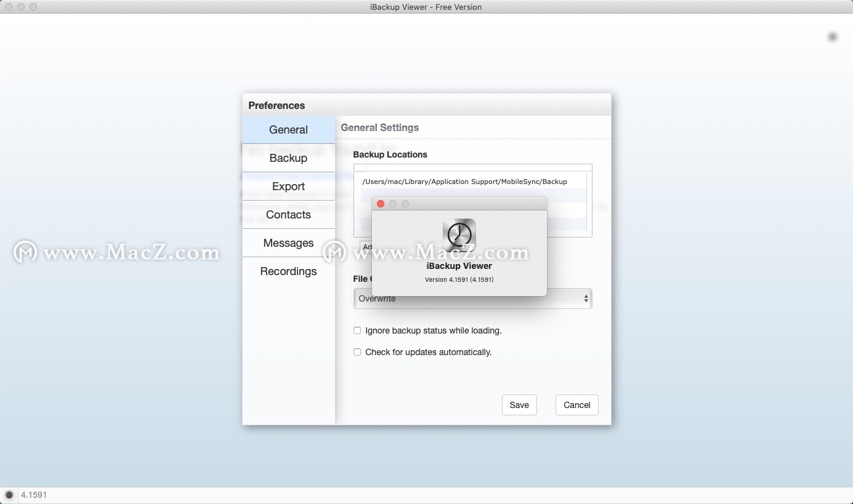
Task: Open the menu icon at top right
Action: pyautogui.click(x=833, y=37)
